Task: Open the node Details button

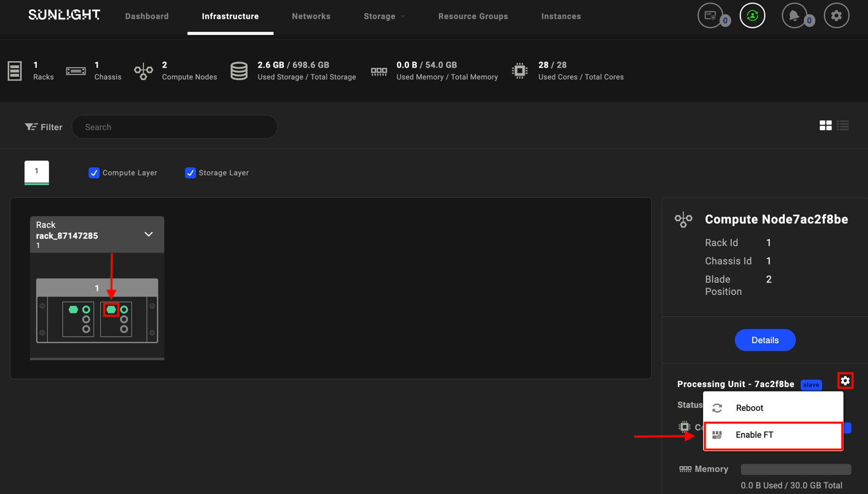Action: tap(765, 340)
